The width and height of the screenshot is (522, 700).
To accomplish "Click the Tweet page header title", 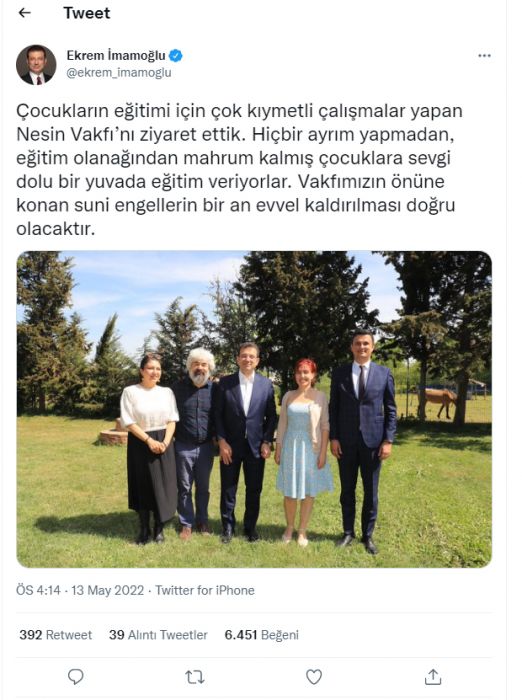I will point(87,13).
